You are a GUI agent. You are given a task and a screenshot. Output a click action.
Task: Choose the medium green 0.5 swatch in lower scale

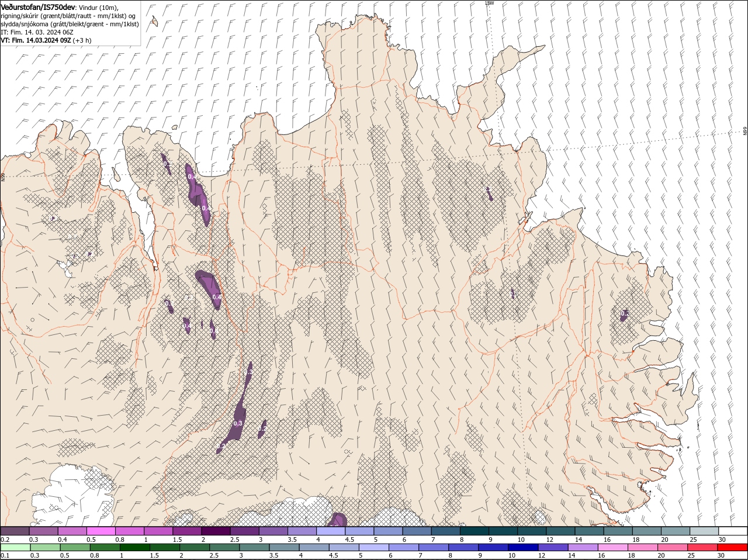pyautogui.click(x=75, y=547)
